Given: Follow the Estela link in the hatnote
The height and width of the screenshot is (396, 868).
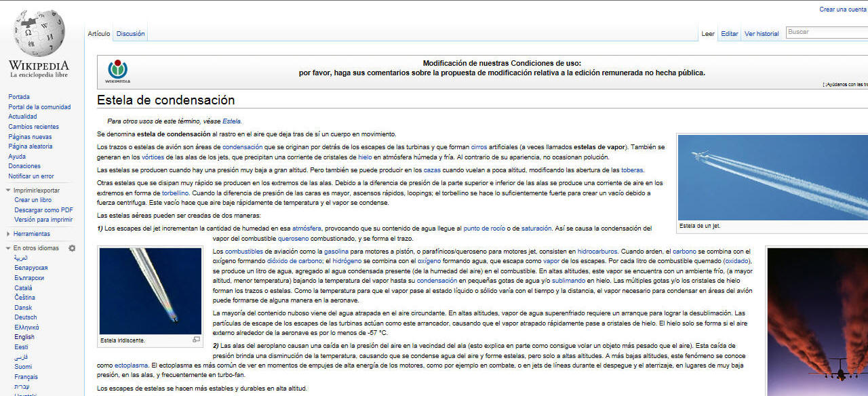Looking at the screenshot, I should coord(231,121).
